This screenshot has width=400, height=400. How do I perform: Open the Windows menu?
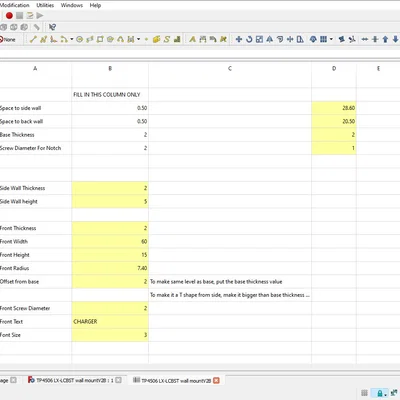pyautogui.click(x=72, y=5)
